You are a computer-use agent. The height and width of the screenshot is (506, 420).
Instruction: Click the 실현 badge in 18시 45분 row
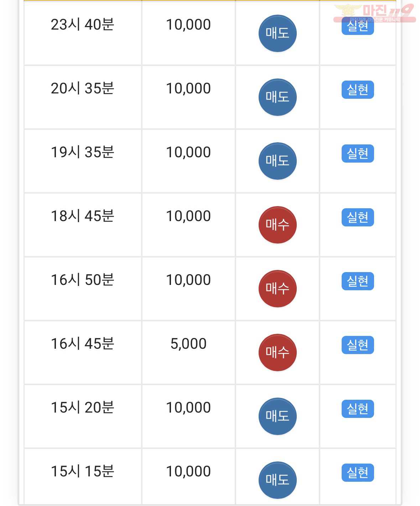pos(358,218)
